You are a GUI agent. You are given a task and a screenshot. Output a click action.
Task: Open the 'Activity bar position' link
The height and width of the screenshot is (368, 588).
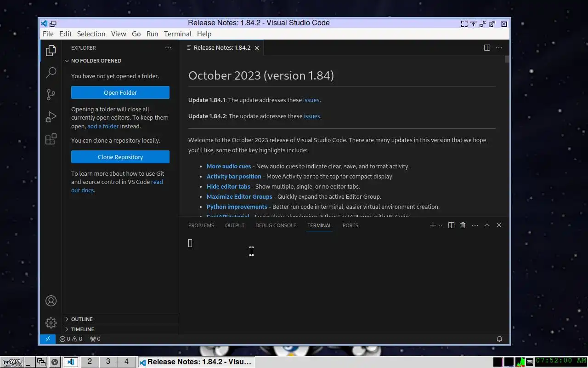pos(234,176)
